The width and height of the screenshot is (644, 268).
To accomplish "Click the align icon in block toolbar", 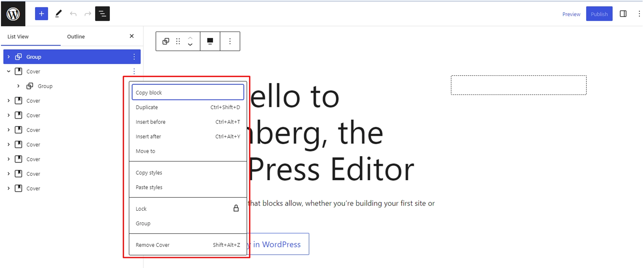I will click(x=210, y=41).
